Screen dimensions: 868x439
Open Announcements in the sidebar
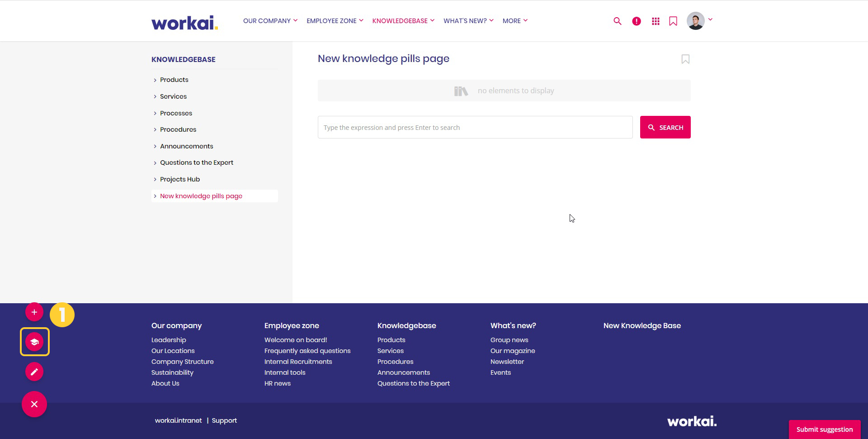click(186, 146)
